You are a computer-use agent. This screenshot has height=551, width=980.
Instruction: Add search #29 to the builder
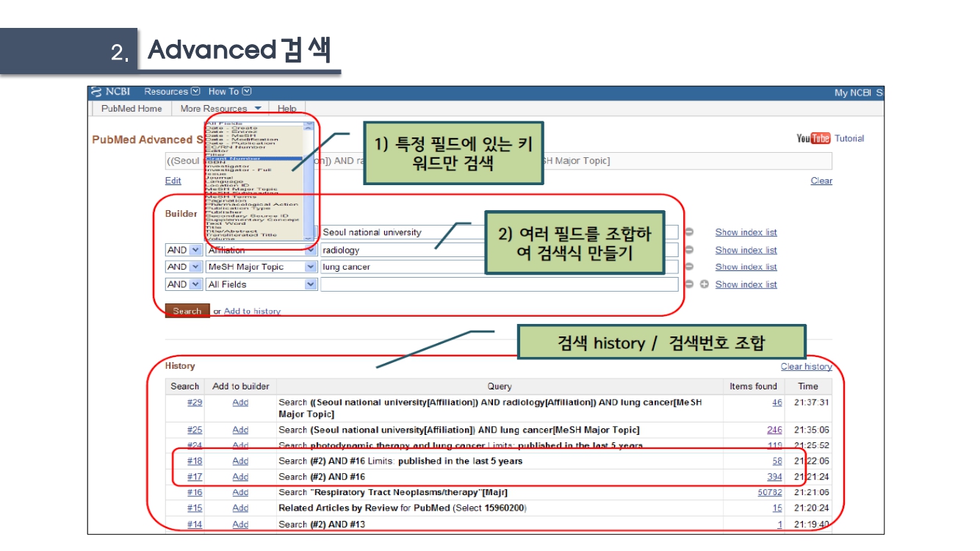click(x=240, y=403)
